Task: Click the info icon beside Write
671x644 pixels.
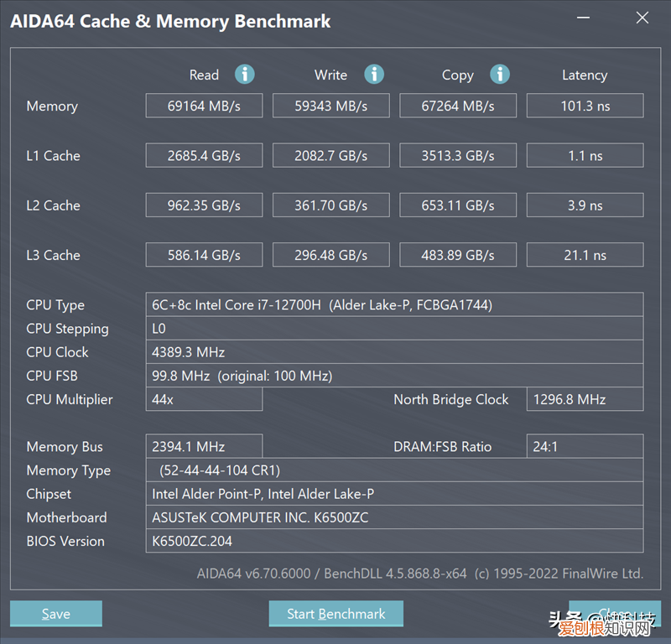Action: [x=374, y=75]
